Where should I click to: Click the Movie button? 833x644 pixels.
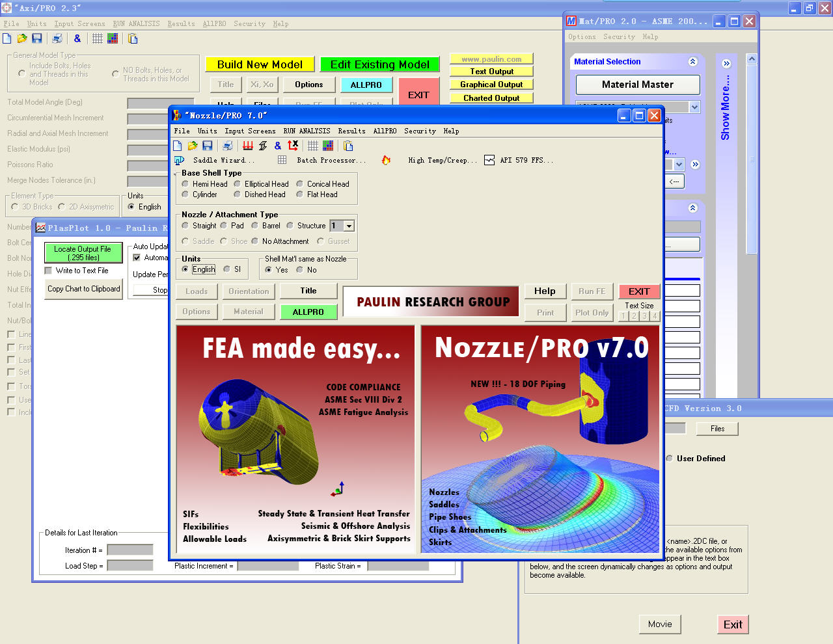coord(660,624)
